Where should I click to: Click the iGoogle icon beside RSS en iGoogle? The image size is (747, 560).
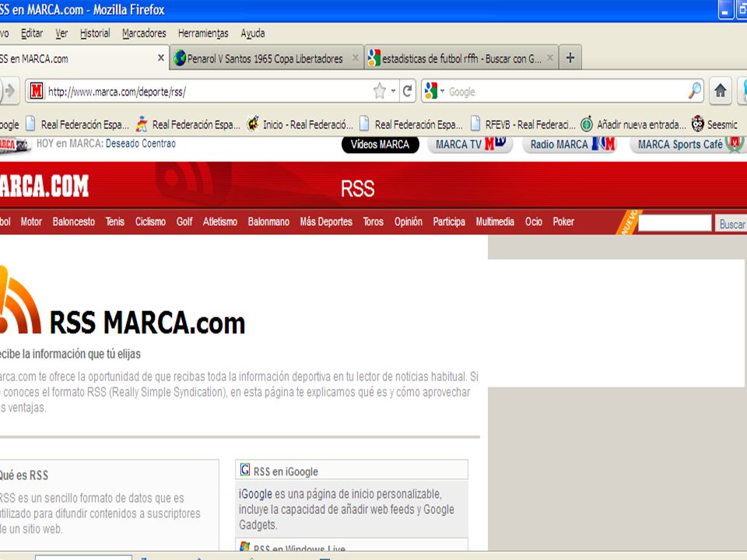click(245, 470)
